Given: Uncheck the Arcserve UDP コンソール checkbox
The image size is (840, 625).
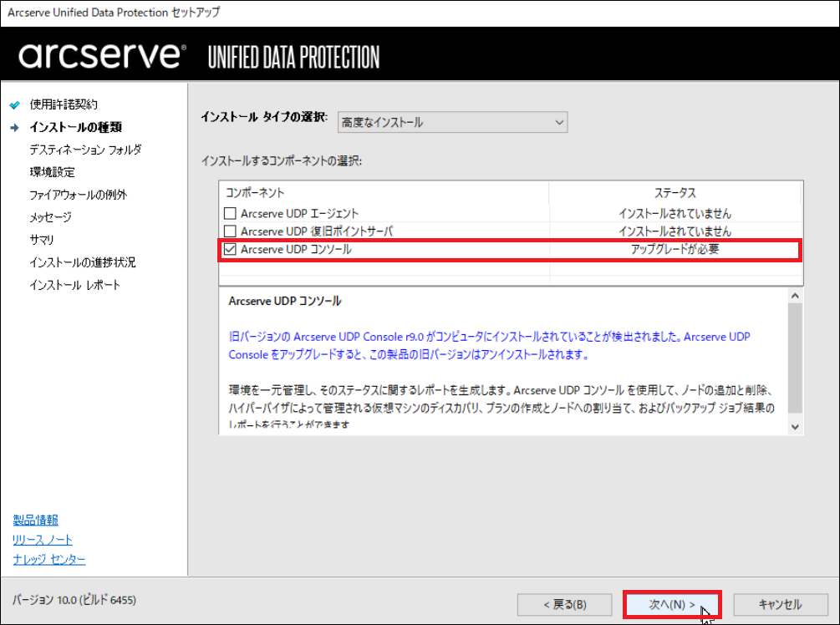Looking at the screenshot, I should click(x=230, y=250).
